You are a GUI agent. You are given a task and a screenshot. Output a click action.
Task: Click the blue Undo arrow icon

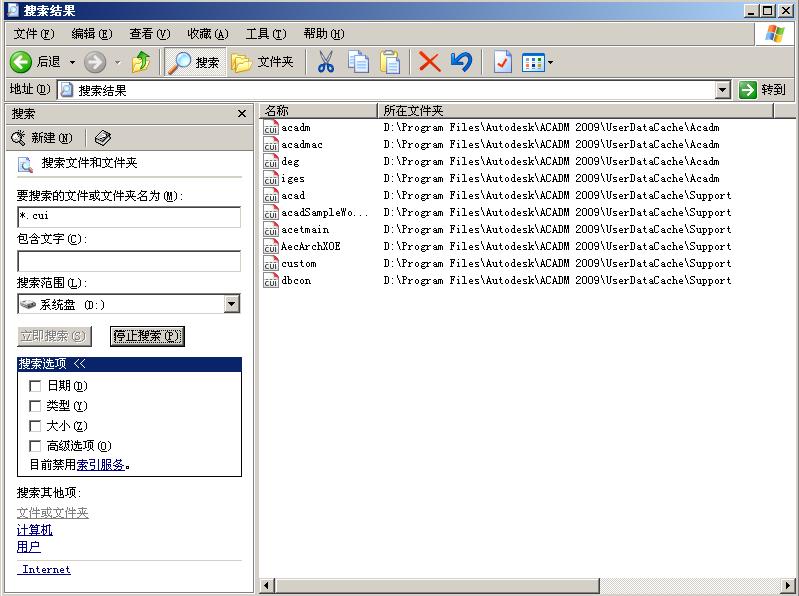[x=462, y=62]
